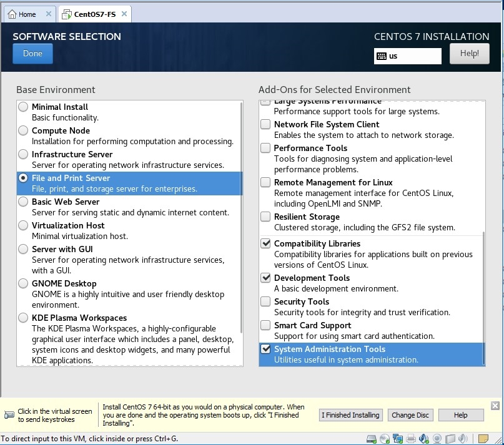Check the Network File System Client box
This screenshot has width=504, height=445.
point(265,124)
